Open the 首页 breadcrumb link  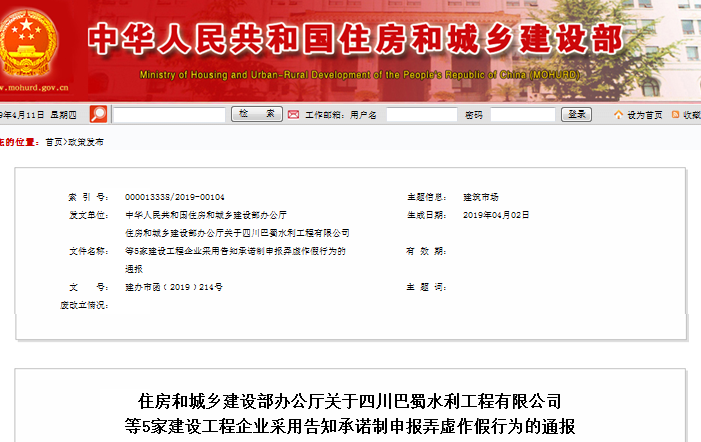53,142
